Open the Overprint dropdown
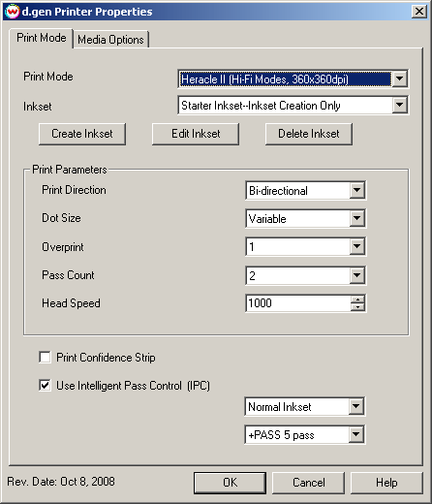432x504 pixels. [357, 246]
